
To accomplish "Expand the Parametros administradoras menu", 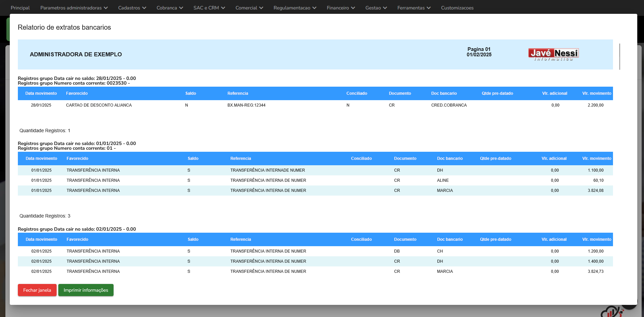I will click(x=74, y=8).
